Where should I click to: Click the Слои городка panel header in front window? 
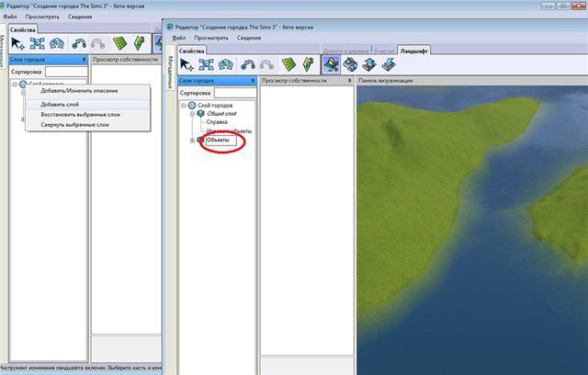pos(217,81)
